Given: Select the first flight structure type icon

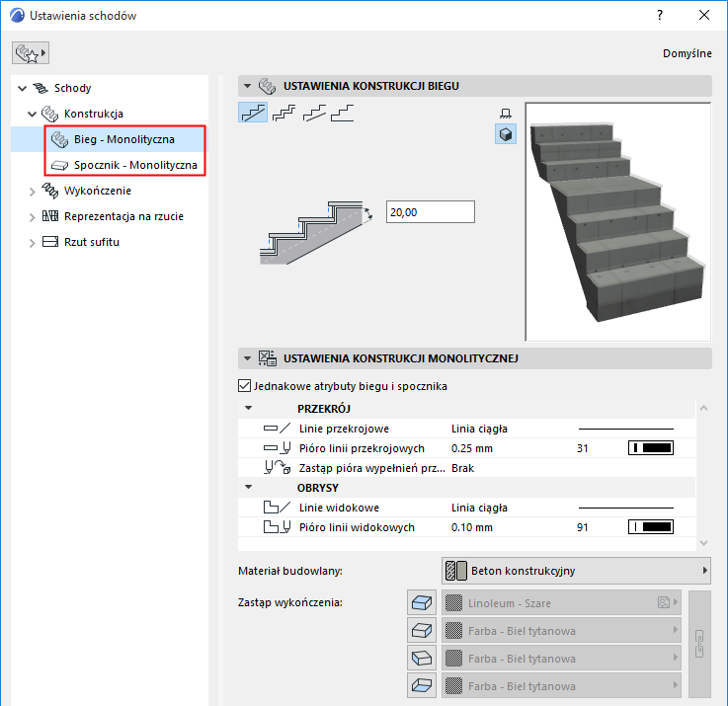Looking at the screenshot, I should 253,113.
